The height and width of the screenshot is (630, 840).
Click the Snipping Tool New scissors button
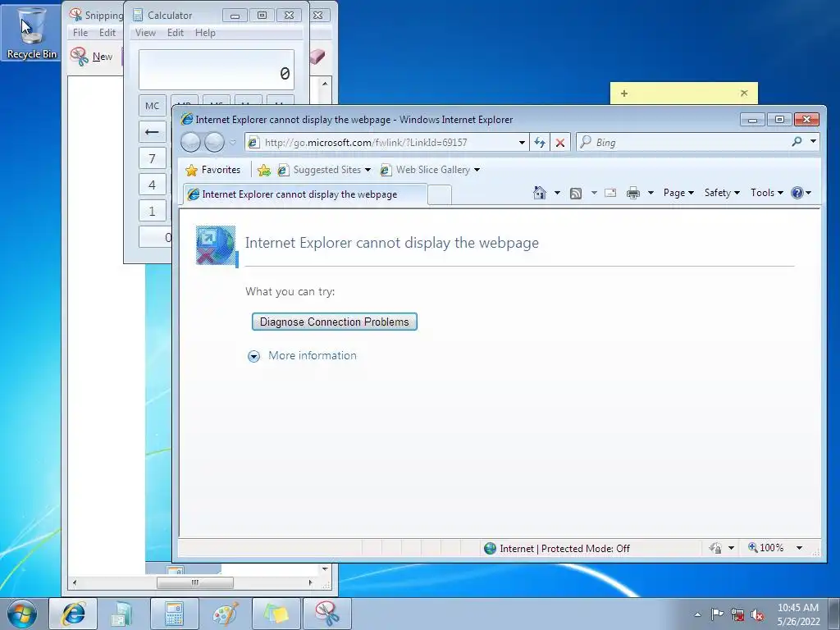pos(91,57)
